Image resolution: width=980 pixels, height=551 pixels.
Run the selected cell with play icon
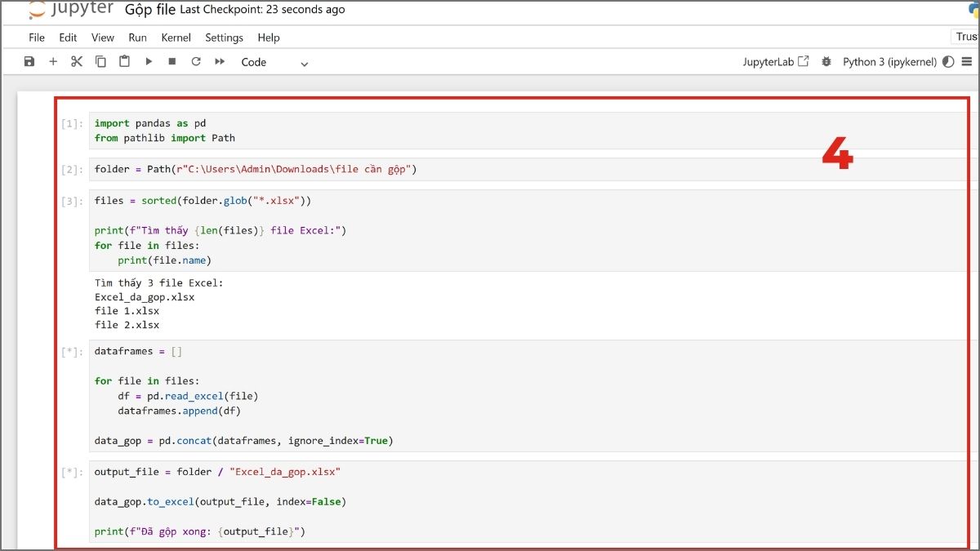click(149, 61)
